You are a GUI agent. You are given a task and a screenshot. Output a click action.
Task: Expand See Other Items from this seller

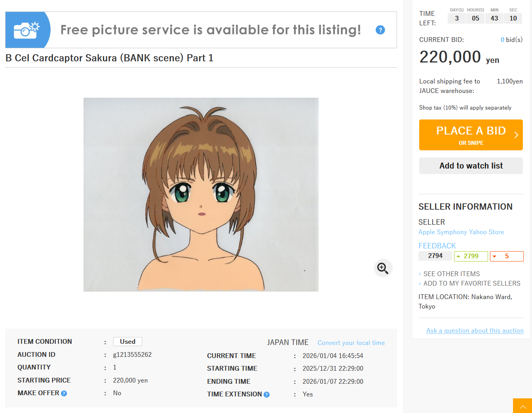click(x=451, y=274)
